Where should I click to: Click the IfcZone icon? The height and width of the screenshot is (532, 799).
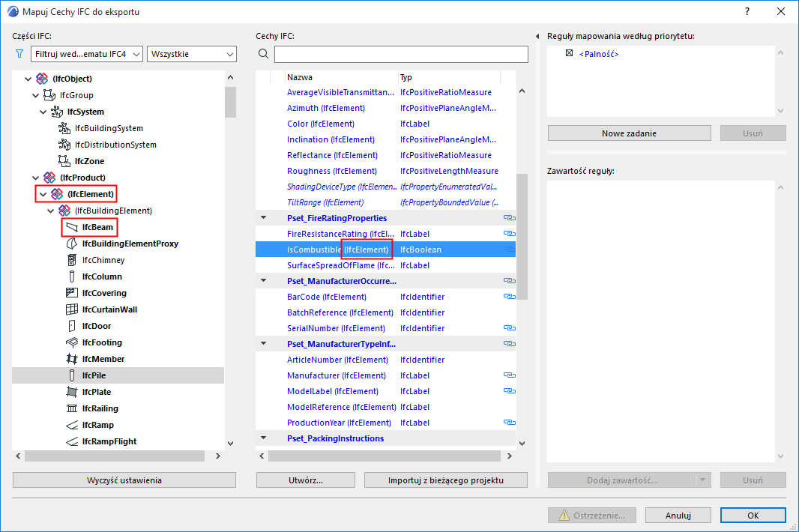[64, 161]
